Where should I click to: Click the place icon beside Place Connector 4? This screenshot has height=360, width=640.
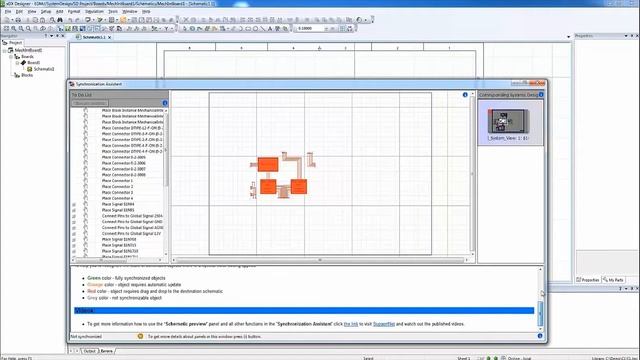tap(86, 198)
